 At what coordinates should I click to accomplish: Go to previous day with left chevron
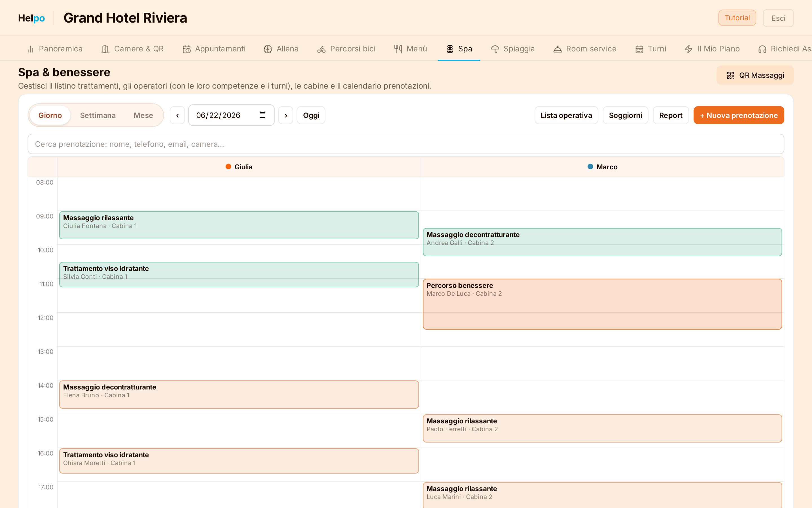[x=177, y=115]
